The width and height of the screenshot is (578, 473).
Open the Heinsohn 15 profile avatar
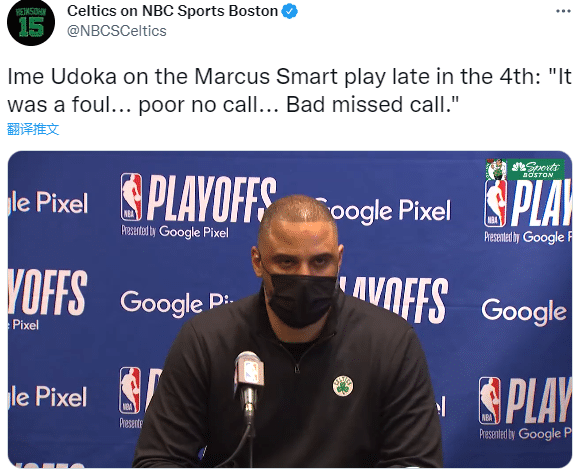[31, 22]
